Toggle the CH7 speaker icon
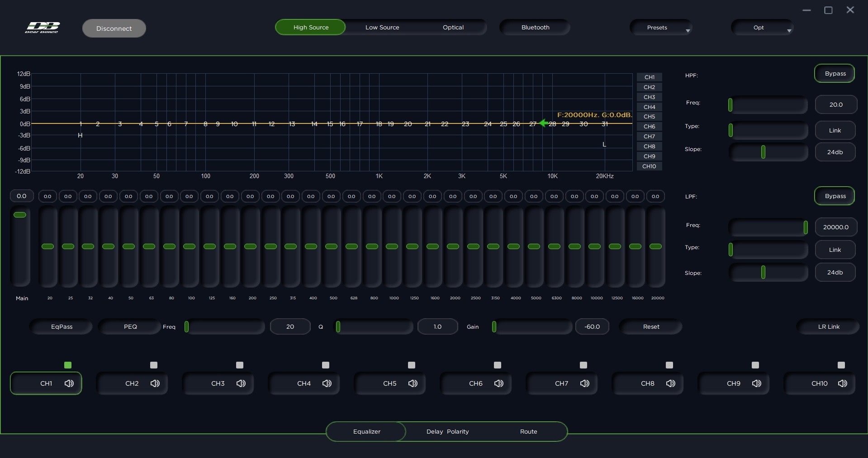The image size is (868, 458). [584, 383]
